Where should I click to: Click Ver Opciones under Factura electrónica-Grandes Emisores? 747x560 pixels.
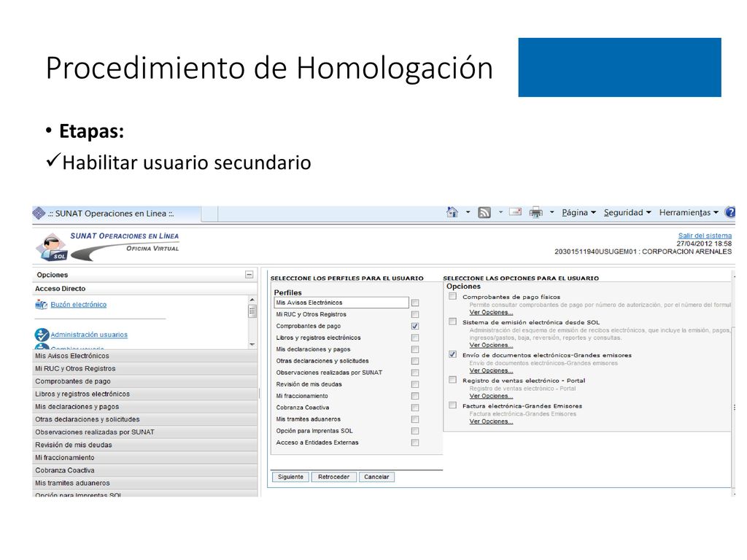pos(491,421)
